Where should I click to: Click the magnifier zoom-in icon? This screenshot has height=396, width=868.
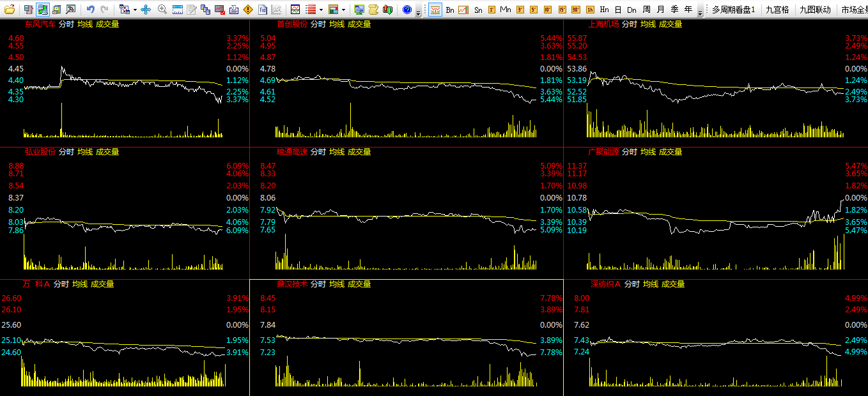pyautogui.click(x=162, y=10)
